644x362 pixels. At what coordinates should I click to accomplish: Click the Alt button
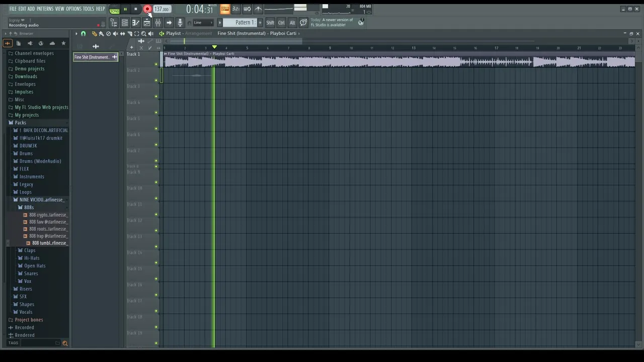[x=292, y=23]
